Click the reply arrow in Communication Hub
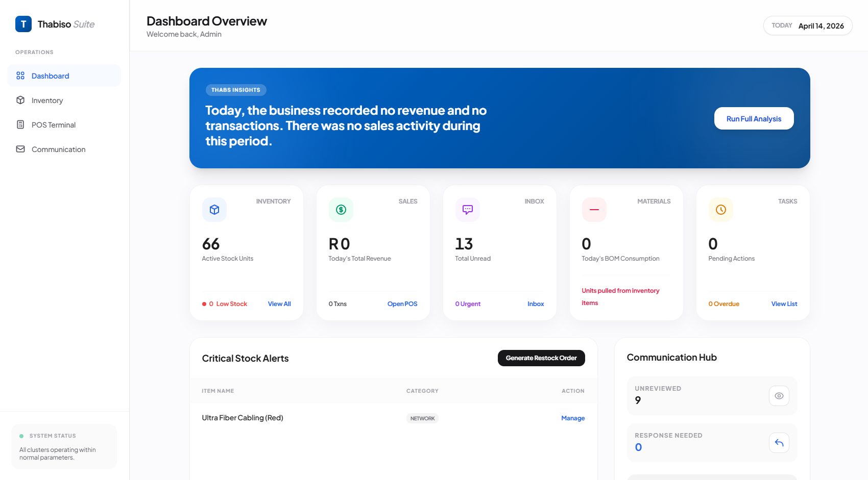This screenshot has height=480, width=868. (x=779, y=443)
